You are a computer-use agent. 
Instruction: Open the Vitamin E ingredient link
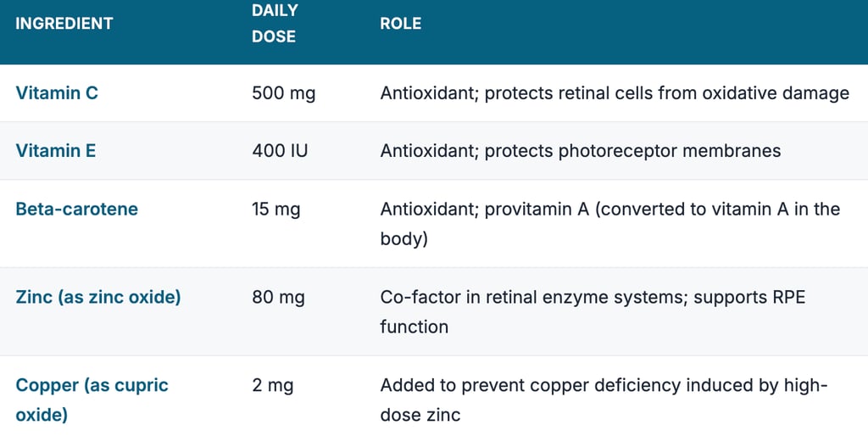pyautogui.click(x=56, y=151)
